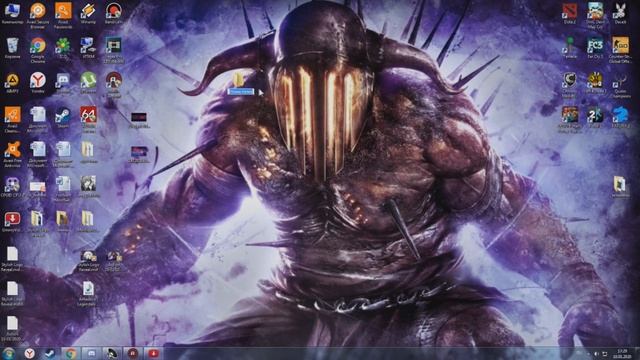Launch Yandex browser from desktop

point(38,83)
